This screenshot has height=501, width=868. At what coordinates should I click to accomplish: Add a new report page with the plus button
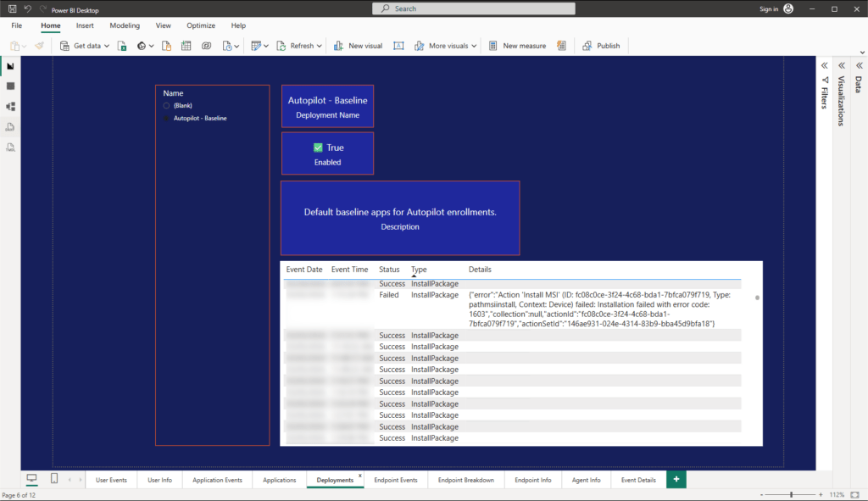[x=676, y=479]
